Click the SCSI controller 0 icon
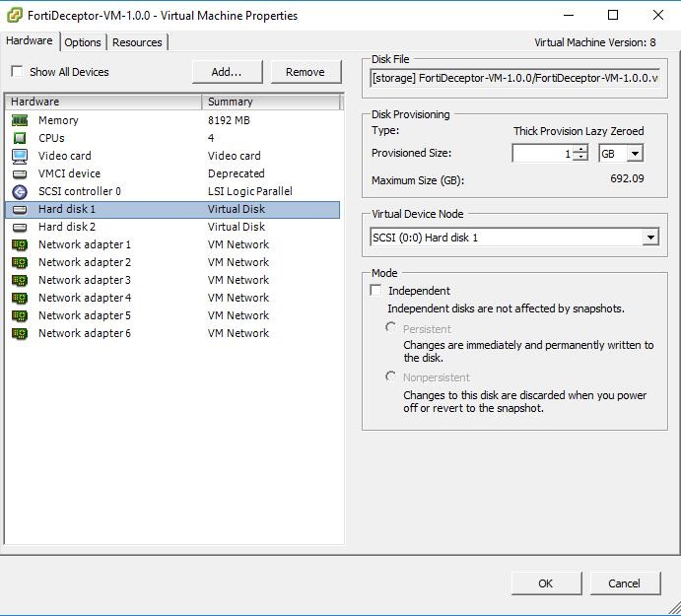681x616 pixels. click(x=20, y=191)
